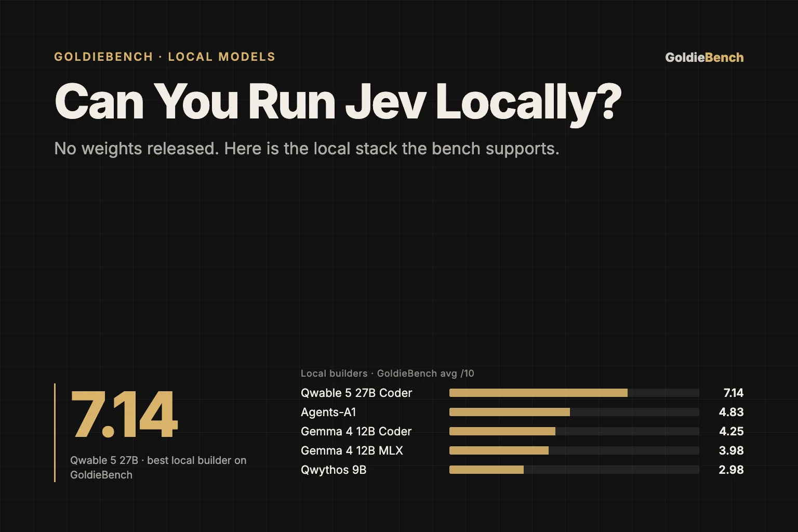Click the Qwythos 9B score bar
The height and width of the screenshot is (532, 798).
(x=574, y=470)
